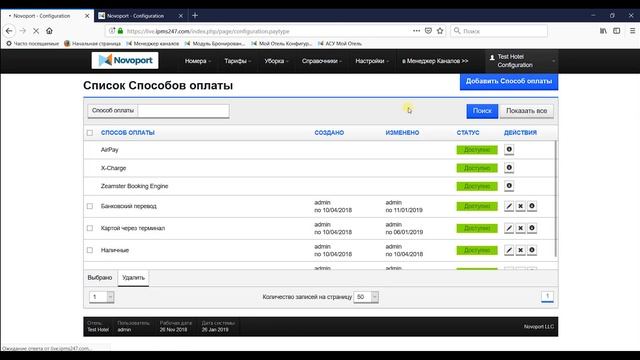
Task: Expand the Номера menu
Action: (198, 61)
